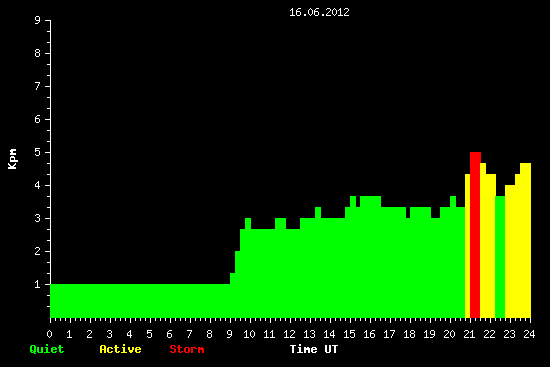Image resolution: width=550 pixels, height=367 pixels.
Task: Select the yellow Active legend label
Action: point(120,349)
